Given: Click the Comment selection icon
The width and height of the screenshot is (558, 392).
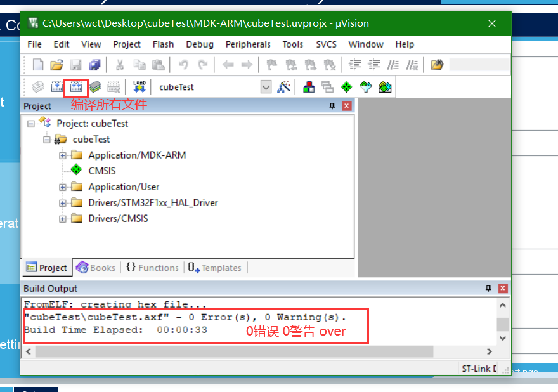Looking at the screenshot, I should [x=393, y=65].
